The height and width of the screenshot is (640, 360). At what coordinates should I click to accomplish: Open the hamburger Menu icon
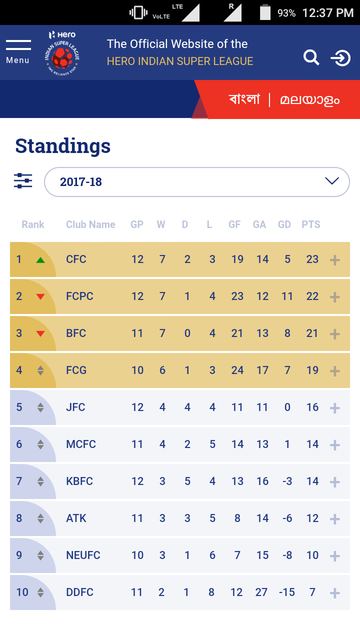18,52
